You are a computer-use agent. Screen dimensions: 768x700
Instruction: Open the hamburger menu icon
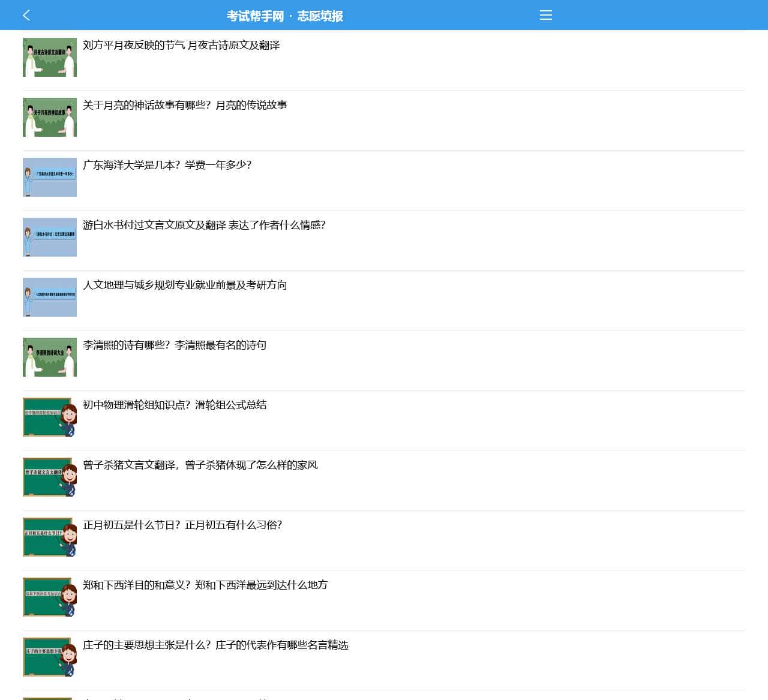(x=545, y=15)
